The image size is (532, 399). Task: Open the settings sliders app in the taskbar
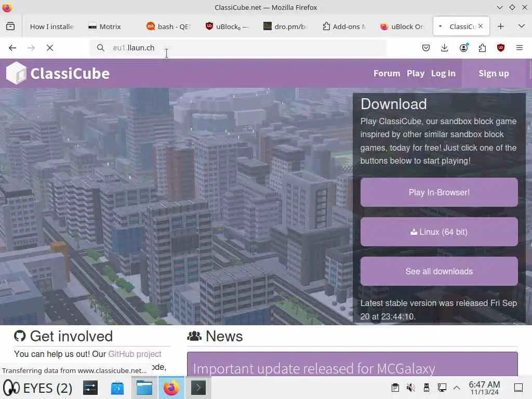[90, 388]
